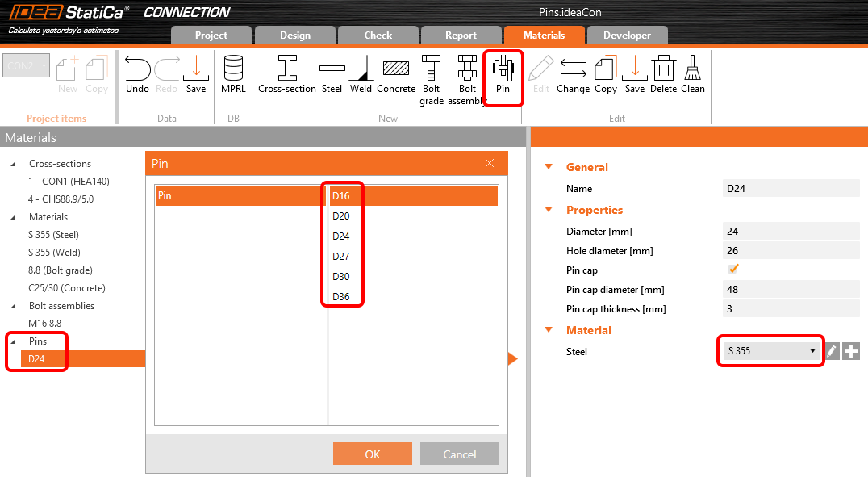This screenshot has width=868, height=477.
Task: Edit steel material with pencil icon
Action: (833, 351)
